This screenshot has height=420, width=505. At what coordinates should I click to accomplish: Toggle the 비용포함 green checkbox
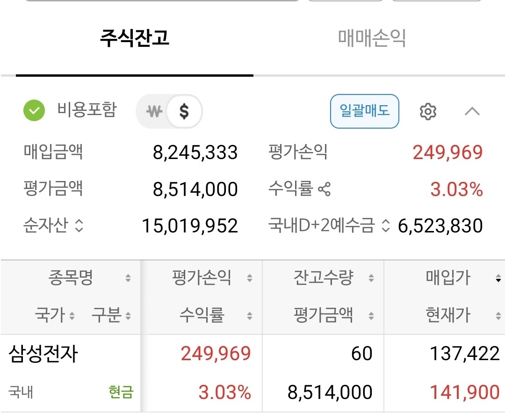click(x=34, y=111)
